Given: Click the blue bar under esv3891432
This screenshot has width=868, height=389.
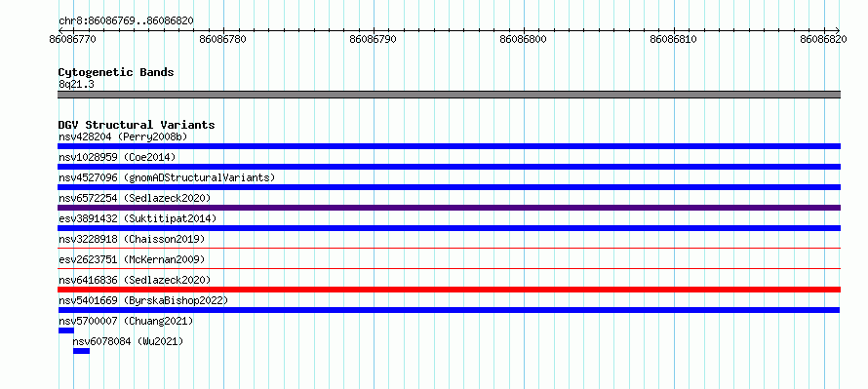Looking at the screenshot, I should click(449, 228).
